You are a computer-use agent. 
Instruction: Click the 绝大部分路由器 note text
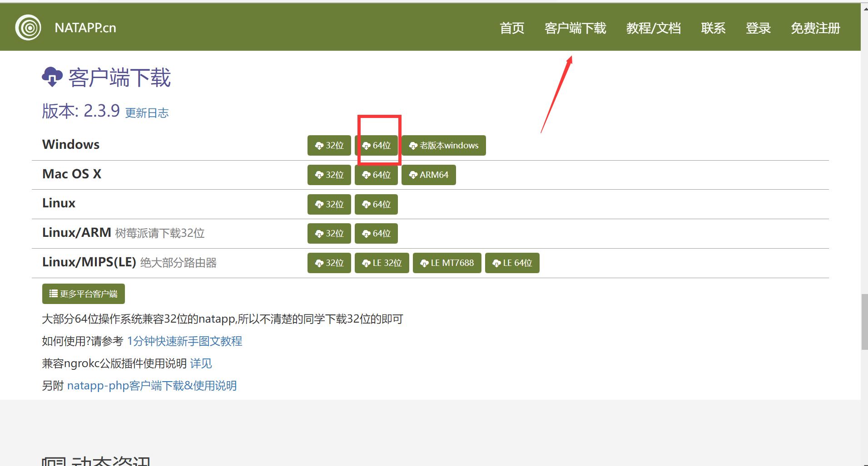click(x=179, y=263)
